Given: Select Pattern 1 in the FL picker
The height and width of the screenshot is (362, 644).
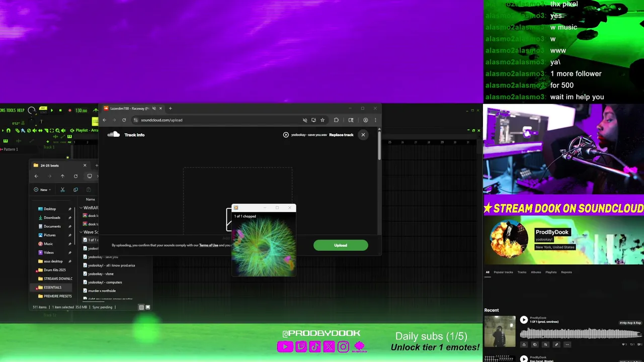Looking at the screenshot, I should 10,149.
